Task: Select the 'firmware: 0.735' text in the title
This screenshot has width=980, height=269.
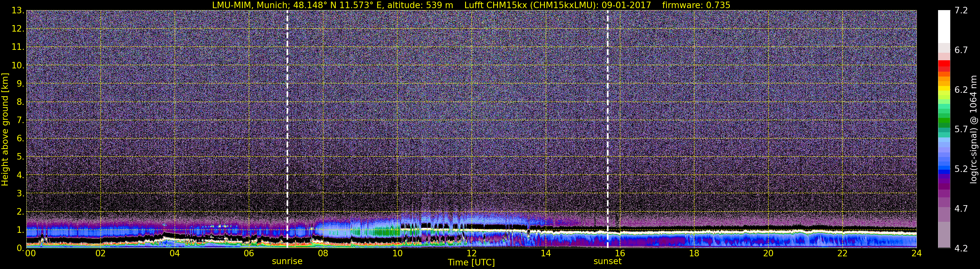Action: click(696, 5)
